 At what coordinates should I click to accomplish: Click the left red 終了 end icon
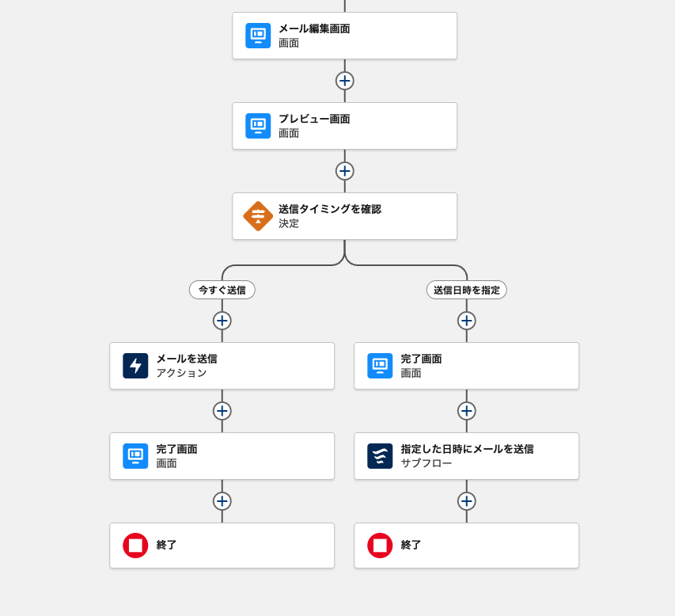tap(135, 546)
